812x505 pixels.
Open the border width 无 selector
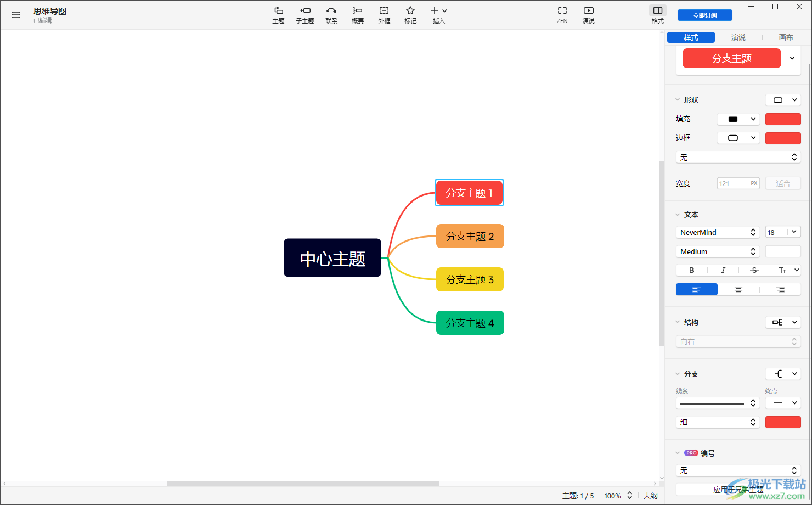click(x=738, y=158)
